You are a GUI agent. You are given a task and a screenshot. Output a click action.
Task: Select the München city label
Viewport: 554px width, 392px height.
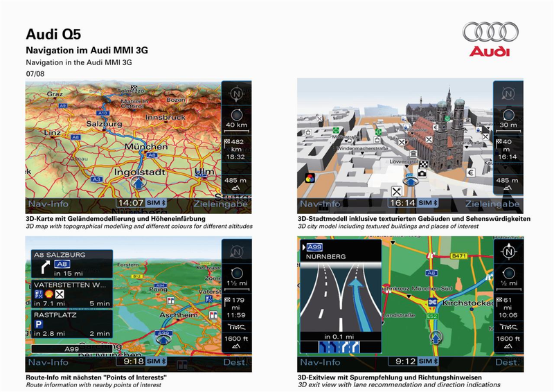point(146,146)
